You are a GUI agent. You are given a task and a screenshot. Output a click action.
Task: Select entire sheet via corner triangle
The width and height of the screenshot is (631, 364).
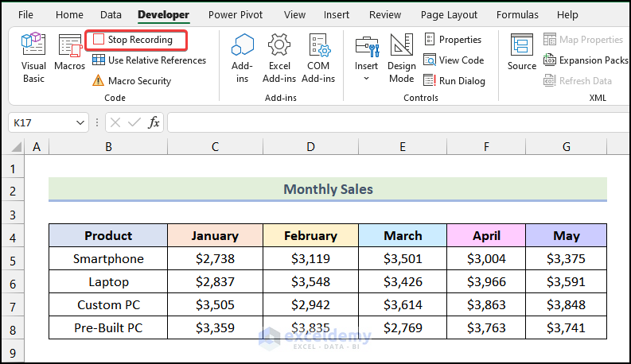16,147
